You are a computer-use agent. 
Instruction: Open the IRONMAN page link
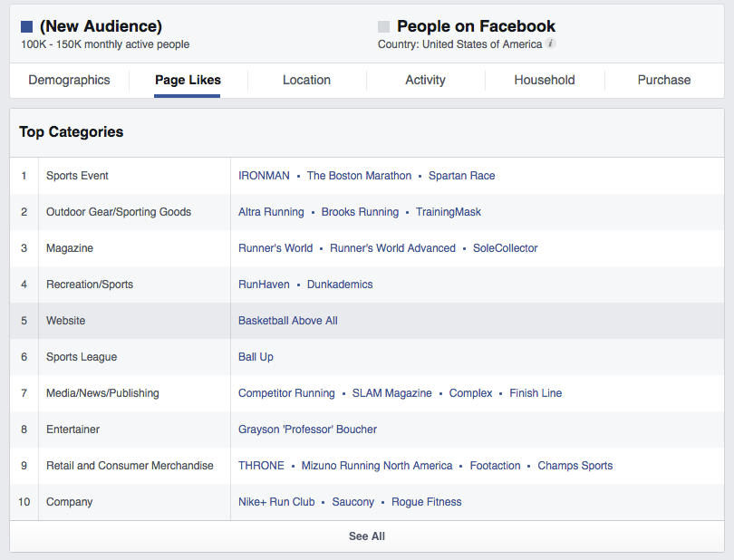click(264, 176)
